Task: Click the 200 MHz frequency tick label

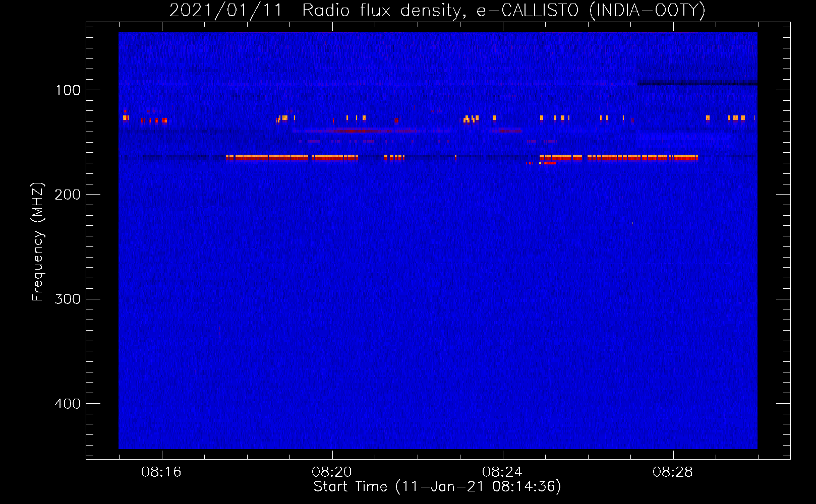Action: 68,195
